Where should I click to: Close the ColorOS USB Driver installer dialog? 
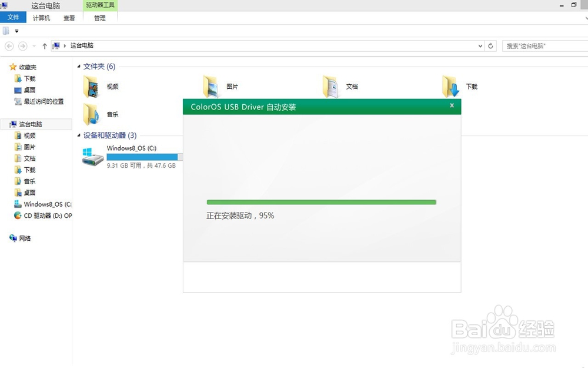click(x=452, y=105)
